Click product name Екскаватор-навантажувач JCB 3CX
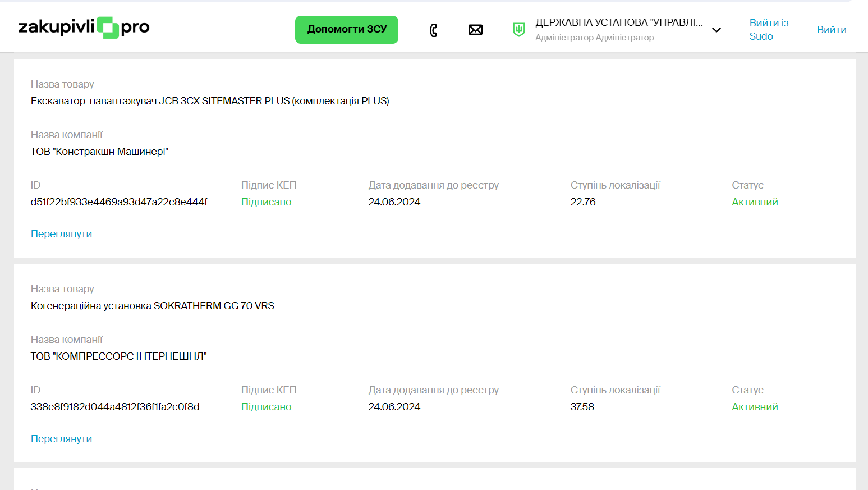 pyautogui.click(x=210, y=101)
